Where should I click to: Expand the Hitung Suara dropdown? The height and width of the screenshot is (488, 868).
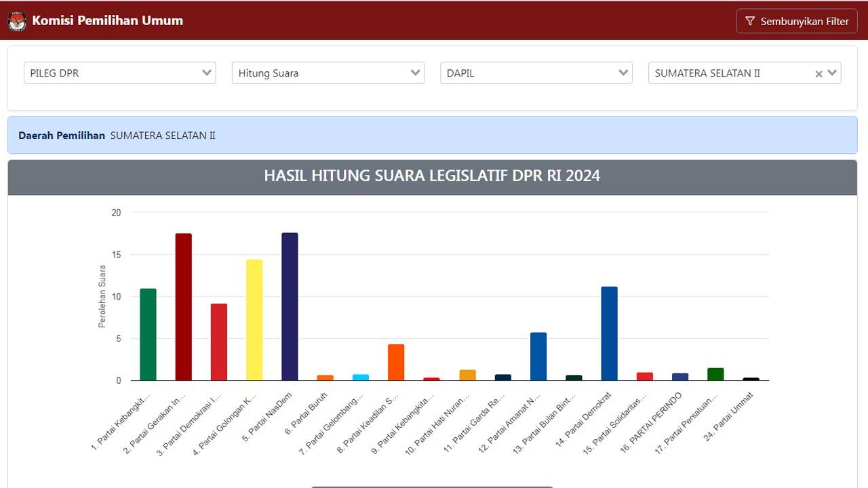[328, 73]
